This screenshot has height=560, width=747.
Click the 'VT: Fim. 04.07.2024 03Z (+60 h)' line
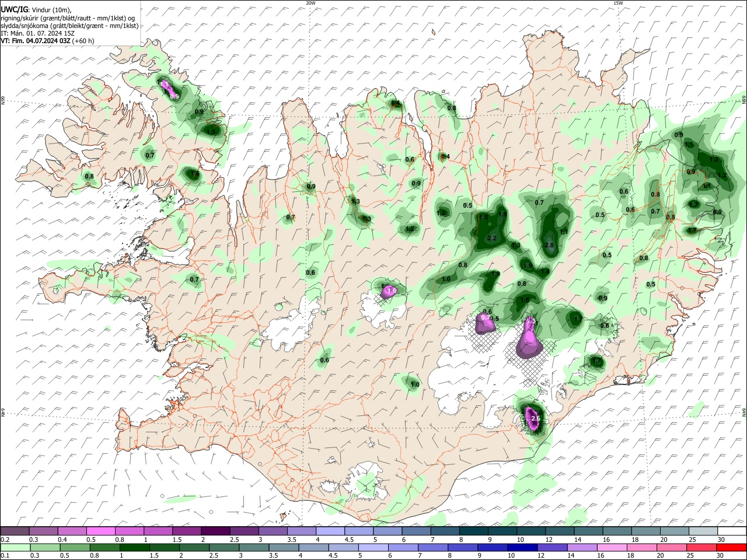pos(47,41)
